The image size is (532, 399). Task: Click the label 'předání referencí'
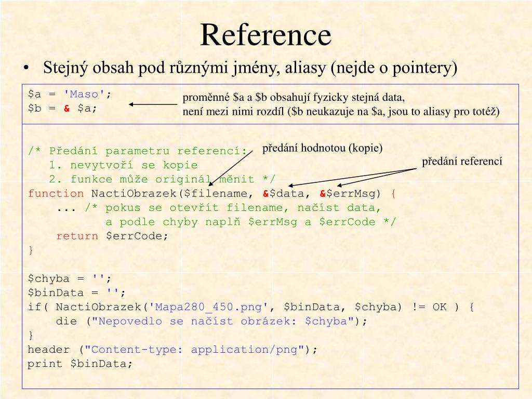pyautogui.click(x=462, y=162)
